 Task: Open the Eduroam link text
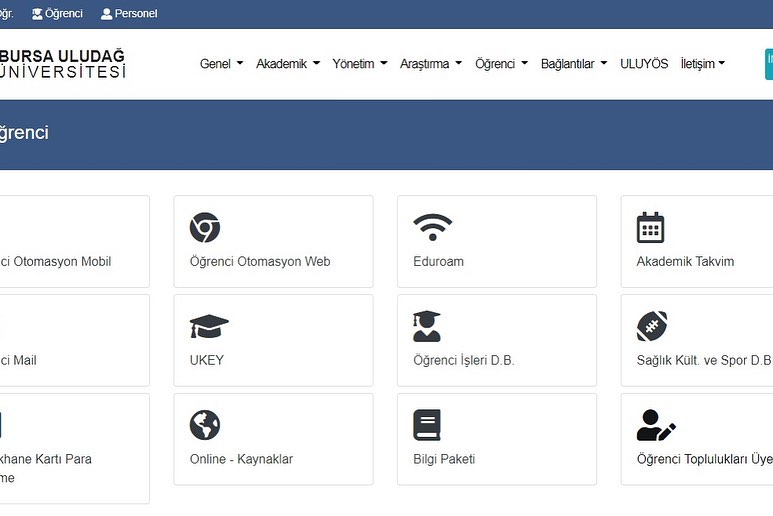coord(438,261)
